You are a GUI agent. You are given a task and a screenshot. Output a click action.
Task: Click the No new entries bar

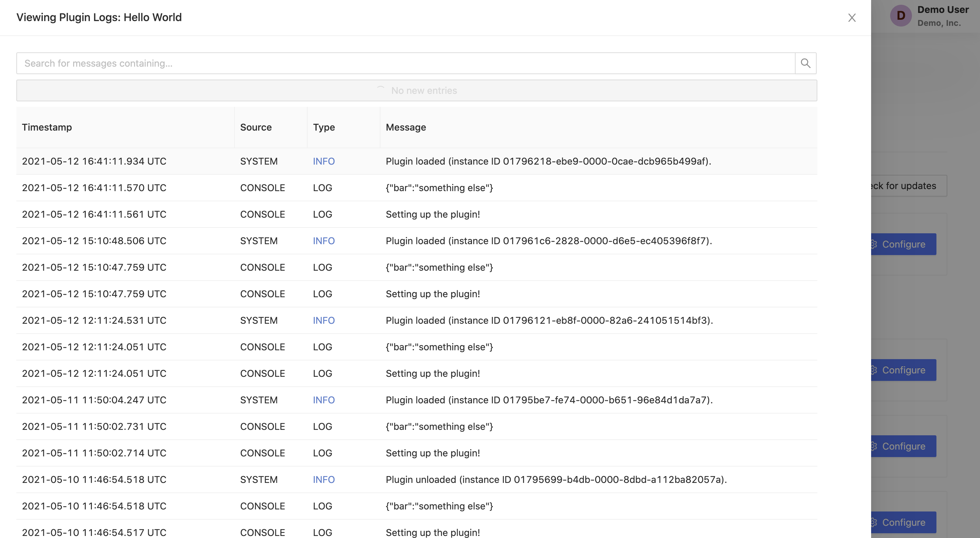[416, 90]
